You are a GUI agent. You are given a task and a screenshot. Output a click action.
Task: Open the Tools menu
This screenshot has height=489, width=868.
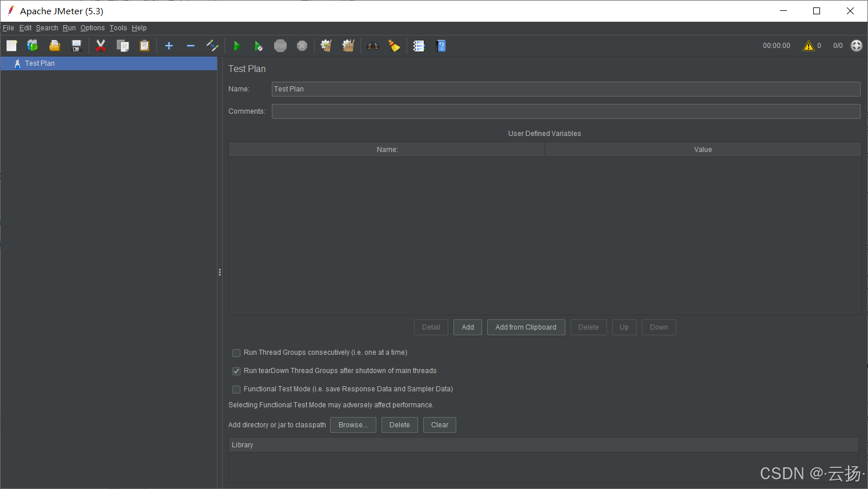point(118,28)
